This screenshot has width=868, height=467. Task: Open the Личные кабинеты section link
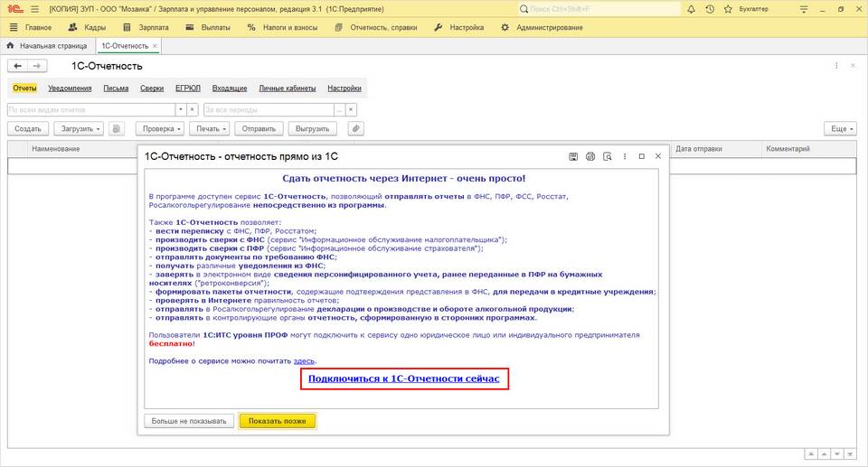click(288, 88)
